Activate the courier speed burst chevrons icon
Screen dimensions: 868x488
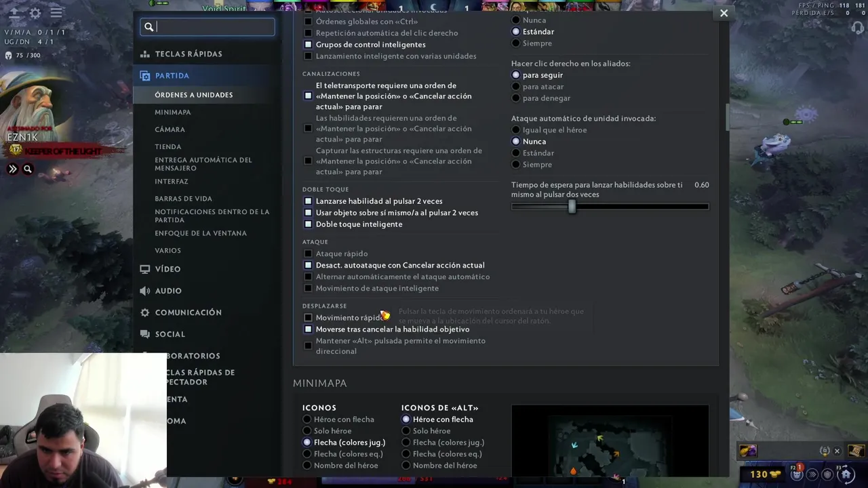pos(812,474)
